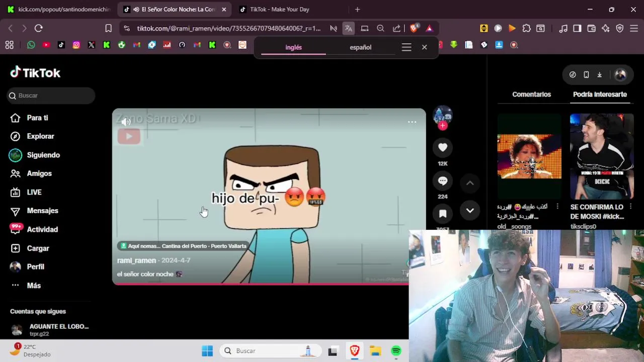Screen dimensions: 644x362
Task: Open the video's three-dot options menu
Action: (412, 122)
